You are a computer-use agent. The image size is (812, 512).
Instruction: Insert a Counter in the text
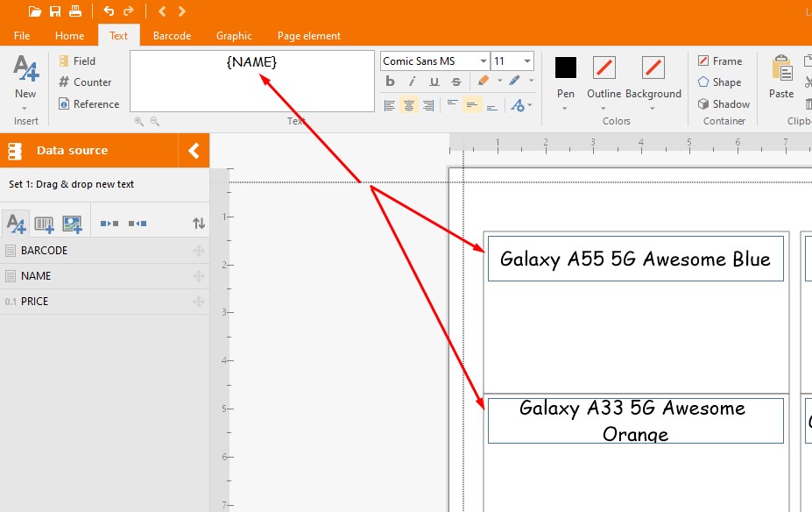point(85,82)
